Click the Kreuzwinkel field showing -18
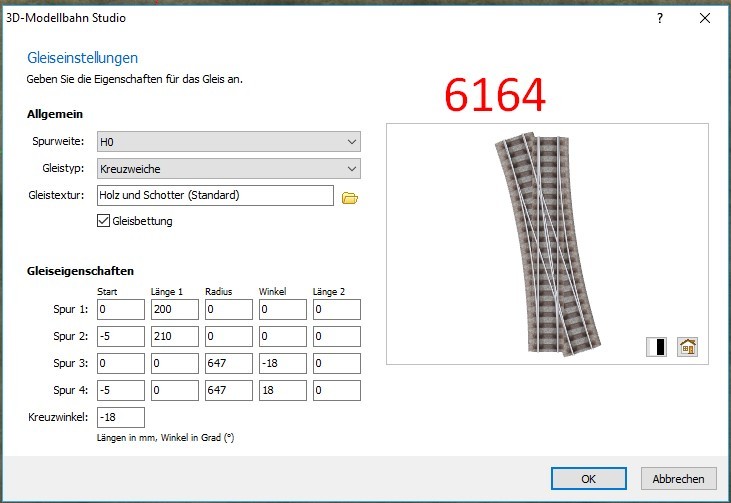Screen dimensions: 731x503 click(x=121, y=418)
